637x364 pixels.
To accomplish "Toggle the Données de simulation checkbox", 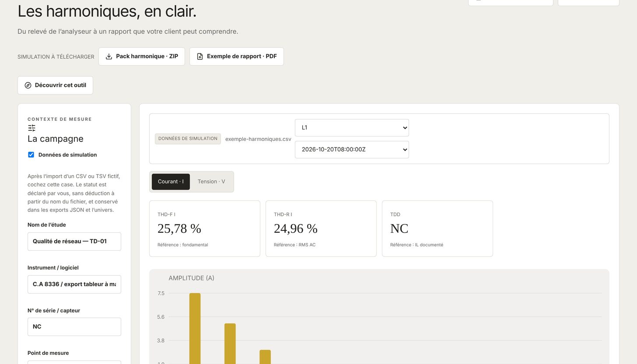I will (31, 154).
